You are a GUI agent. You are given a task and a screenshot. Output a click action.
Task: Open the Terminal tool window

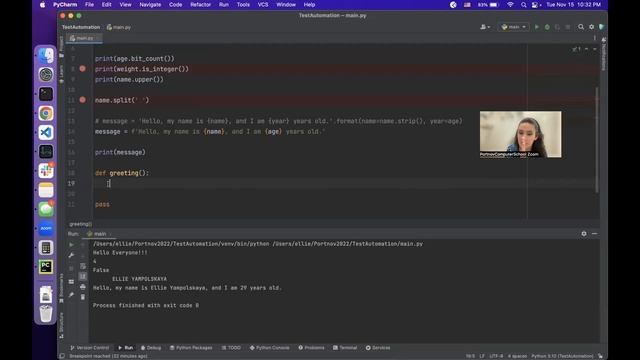tap(345, 348)
